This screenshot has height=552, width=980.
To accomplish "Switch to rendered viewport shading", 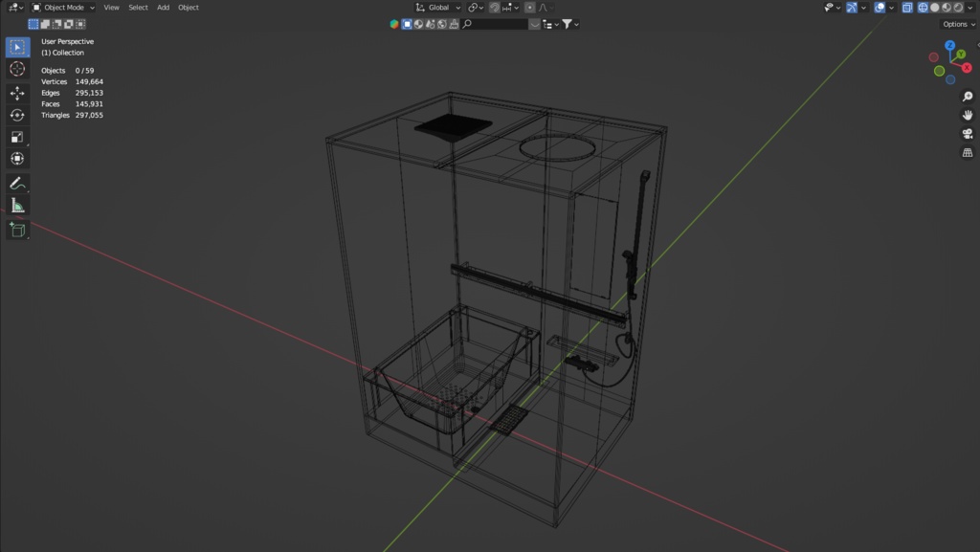I will tap(958, 8).
